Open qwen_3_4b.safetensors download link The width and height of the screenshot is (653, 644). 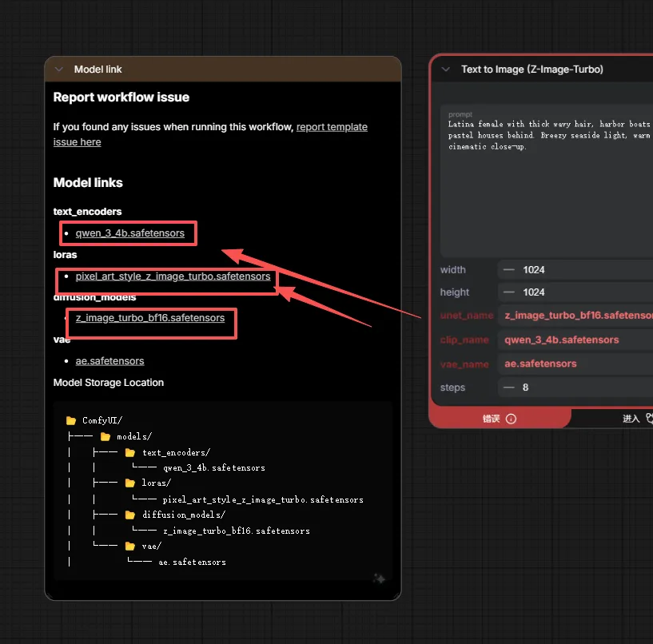pos(130,233)
